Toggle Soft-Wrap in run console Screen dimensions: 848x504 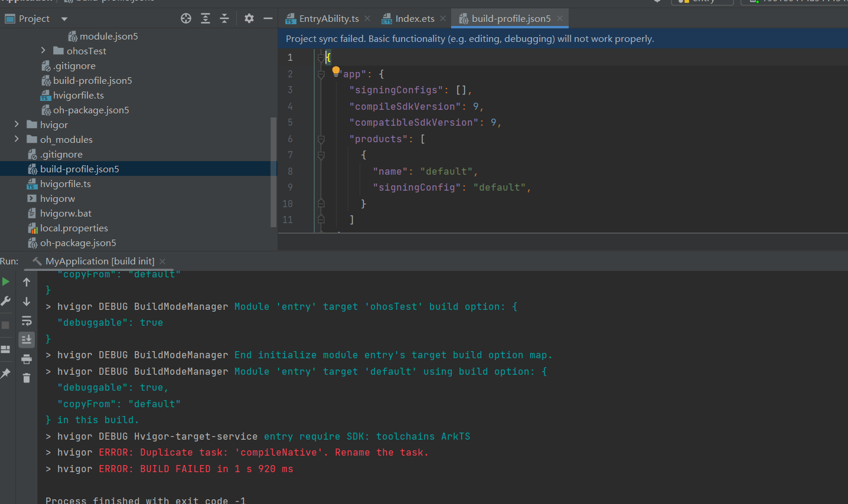coord(27,320)
